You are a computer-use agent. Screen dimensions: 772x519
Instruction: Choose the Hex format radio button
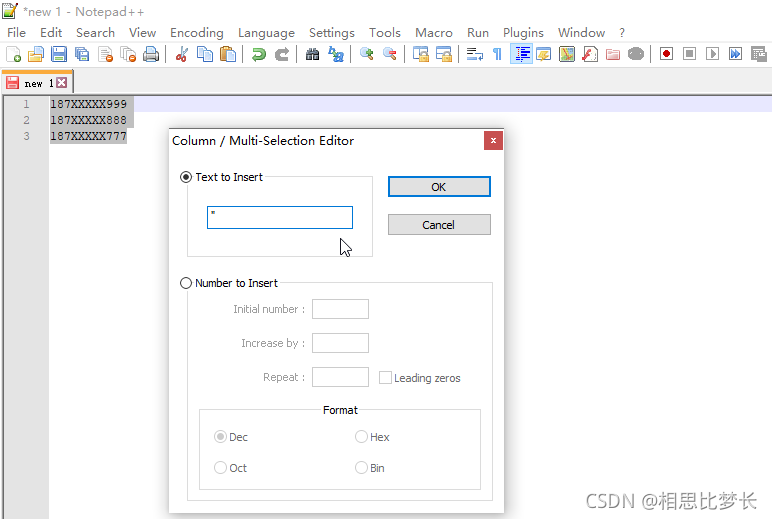[361, 437]
